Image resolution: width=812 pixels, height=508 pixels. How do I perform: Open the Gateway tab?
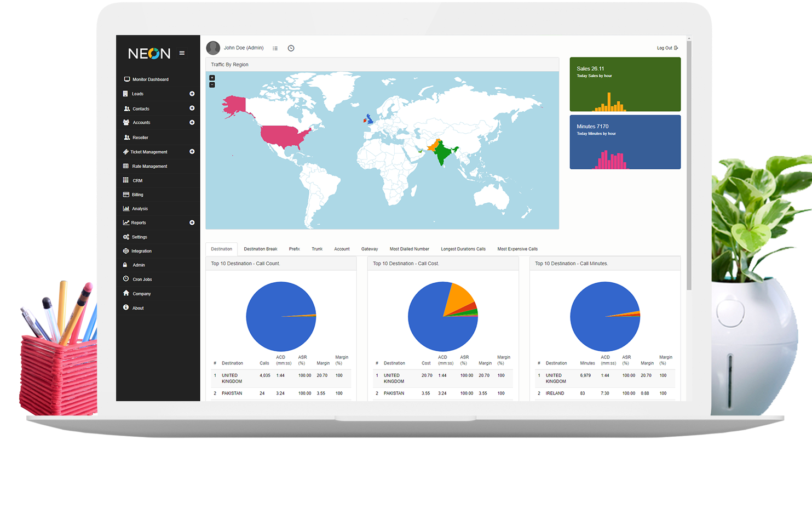click(x=370, y=249)
